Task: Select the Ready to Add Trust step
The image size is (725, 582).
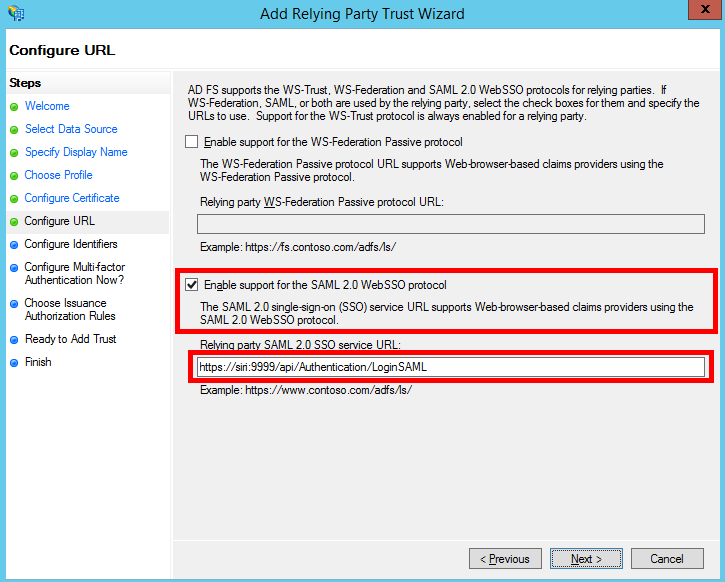Action: (71, 339)
